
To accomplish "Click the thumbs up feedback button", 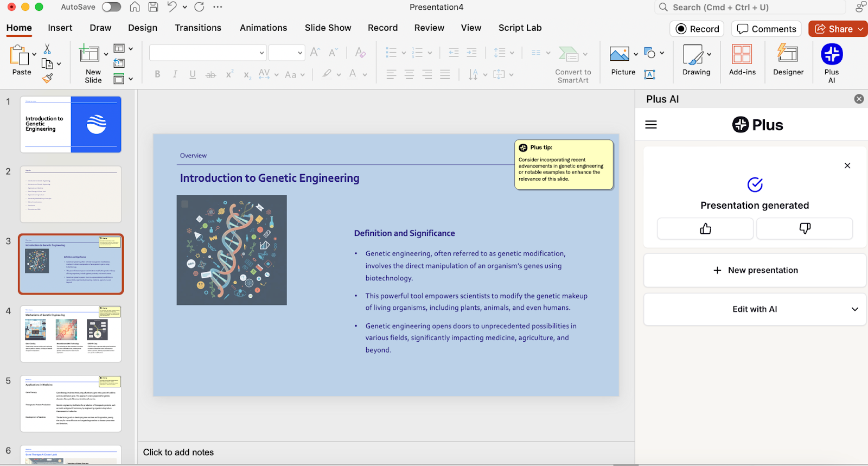I will tap(705, 228).
